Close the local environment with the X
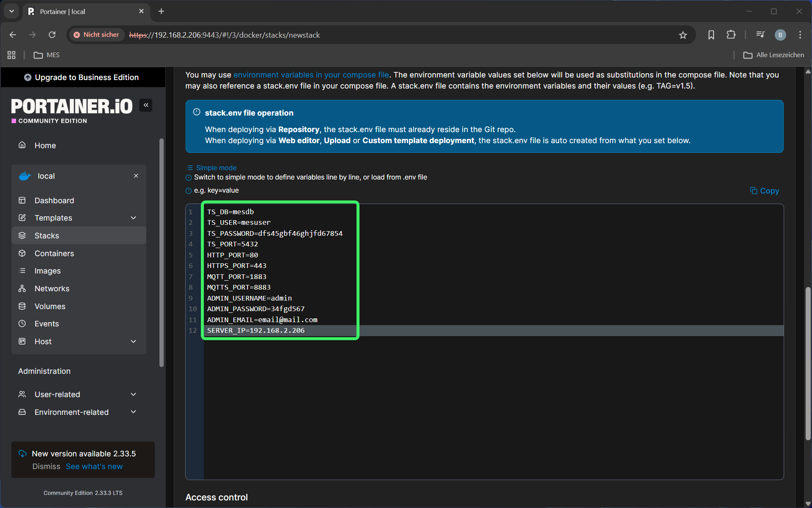This screenshot has width=812, height=508. (136, 176)
